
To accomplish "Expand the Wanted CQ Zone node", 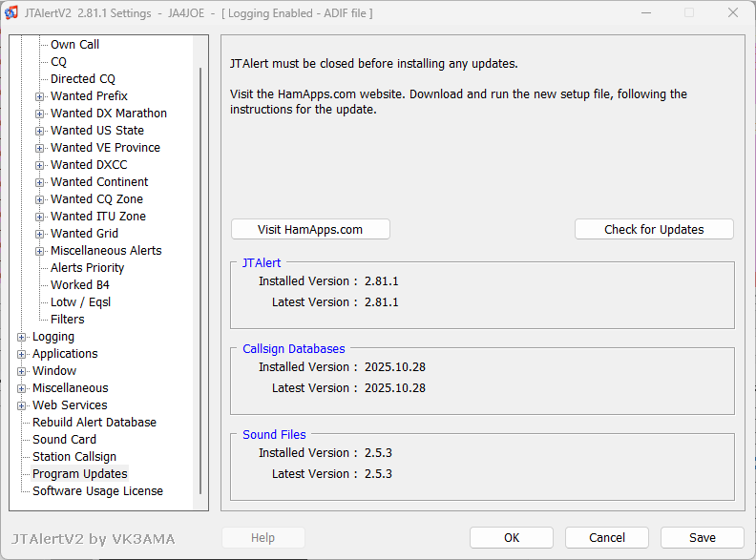I will tap(39, 199).
